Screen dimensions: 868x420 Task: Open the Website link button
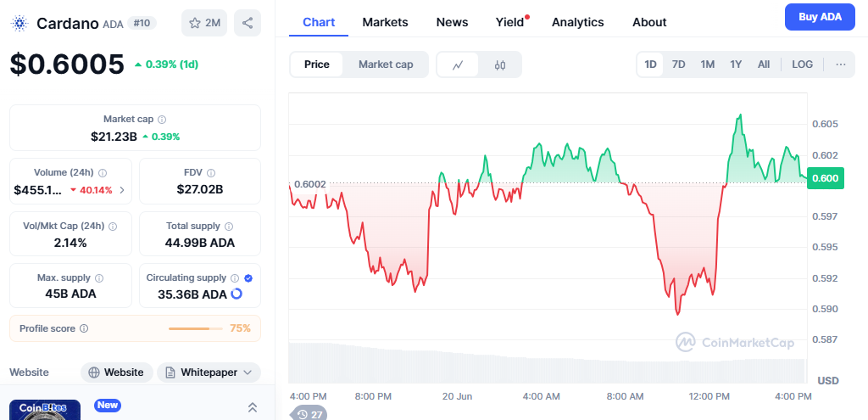pyautogui.click(x=117, y=372)
